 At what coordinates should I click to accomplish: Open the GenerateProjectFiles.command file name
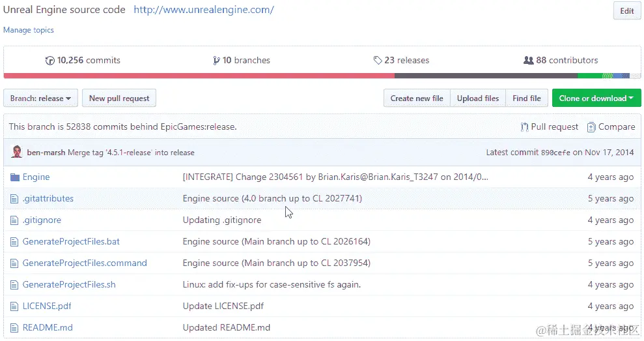point(85,263)
